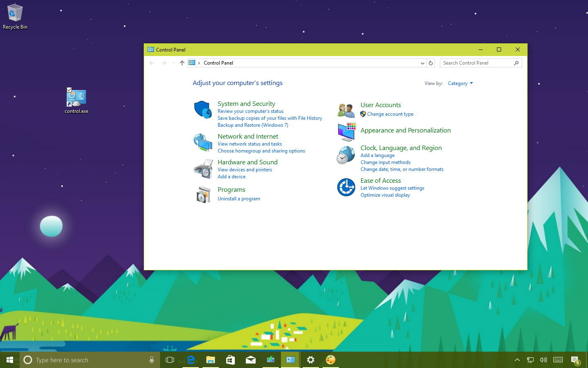Launch the control.exe desktop shortcut
The width and height of the screenshot is (588, 368).
(76, 97)
